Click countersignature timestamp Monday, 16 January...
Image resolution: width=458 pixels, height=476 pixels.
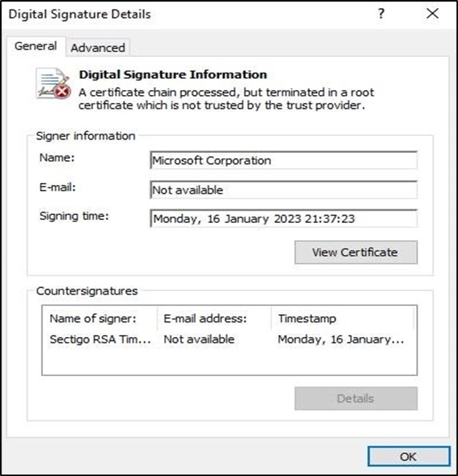pyautogui.click(x=341, y=339)
